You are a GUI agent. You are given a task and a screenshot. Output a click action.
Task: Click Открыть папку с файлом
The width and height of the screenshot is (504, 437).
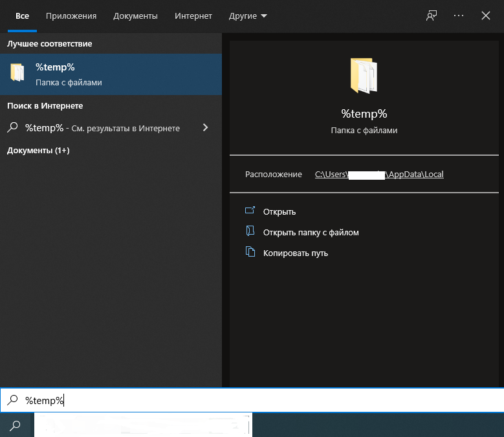(x=311, y=233)
